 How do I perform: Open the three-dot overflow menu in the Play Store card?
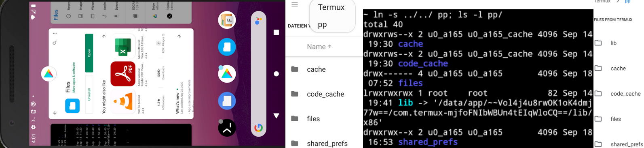click(x=55, y=33)
